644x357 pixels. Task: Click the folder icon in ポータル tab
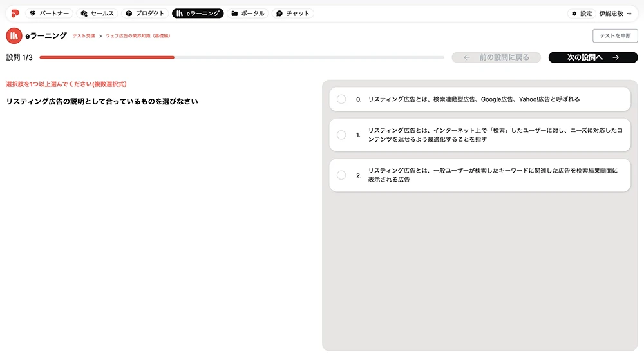click(x=234, y=14)
